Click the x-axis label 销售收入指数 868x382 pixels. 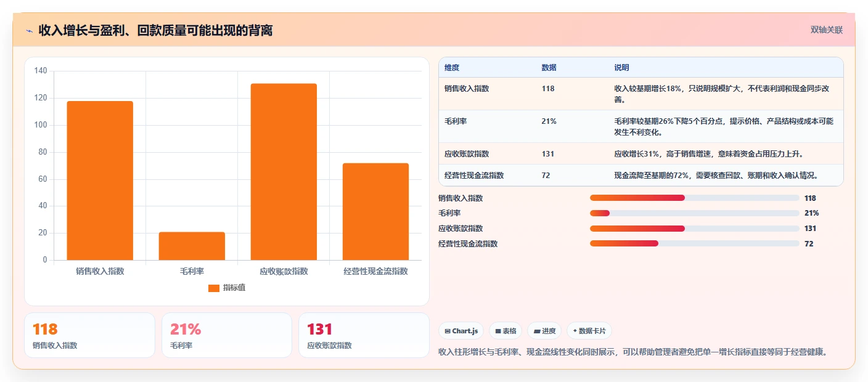pyautogui.click(x=100, y=271)
